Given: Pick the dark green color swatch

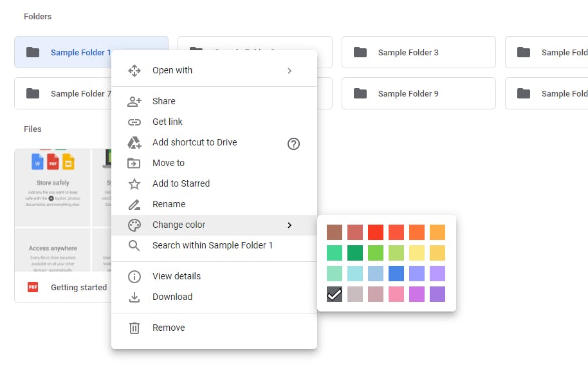Looking at the screenshot, I should pyautogui.click(x=355, y=253).
